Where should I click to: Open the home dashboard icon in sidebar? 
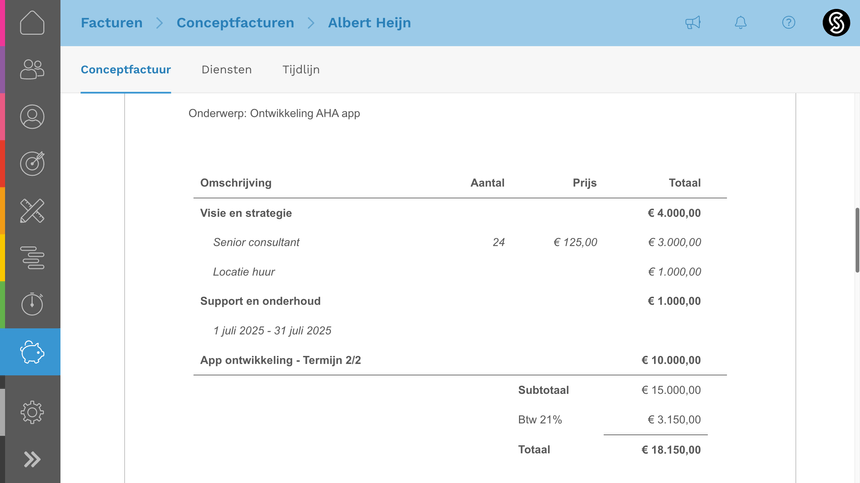pyautogui.click(x=32, y=22)
